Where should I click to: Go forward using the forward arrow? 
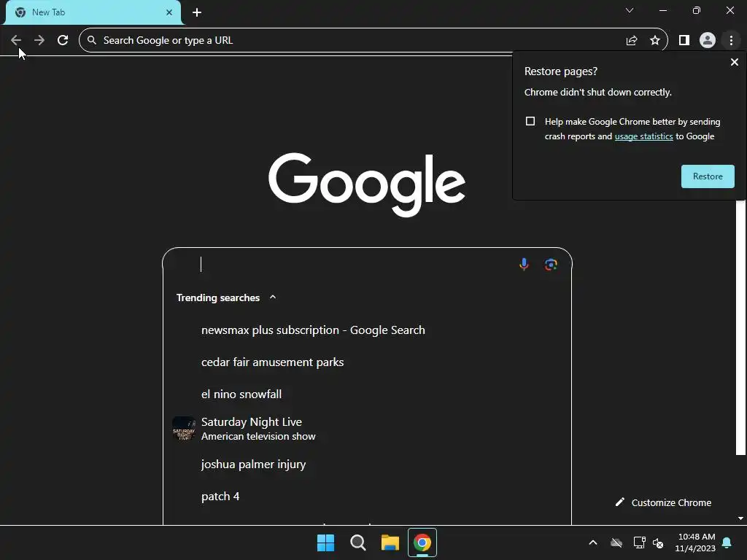point(39,41)
